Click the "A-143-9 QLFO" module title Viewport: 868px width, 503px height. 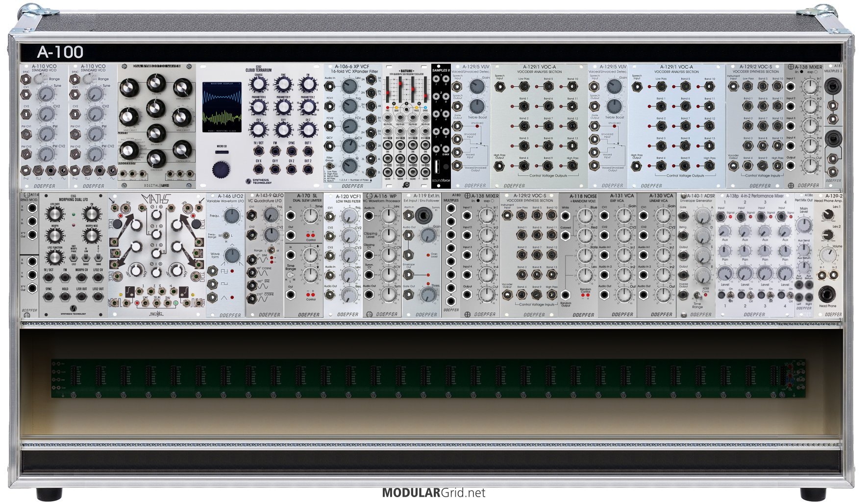pyautogui.click(x=269, y=195)
